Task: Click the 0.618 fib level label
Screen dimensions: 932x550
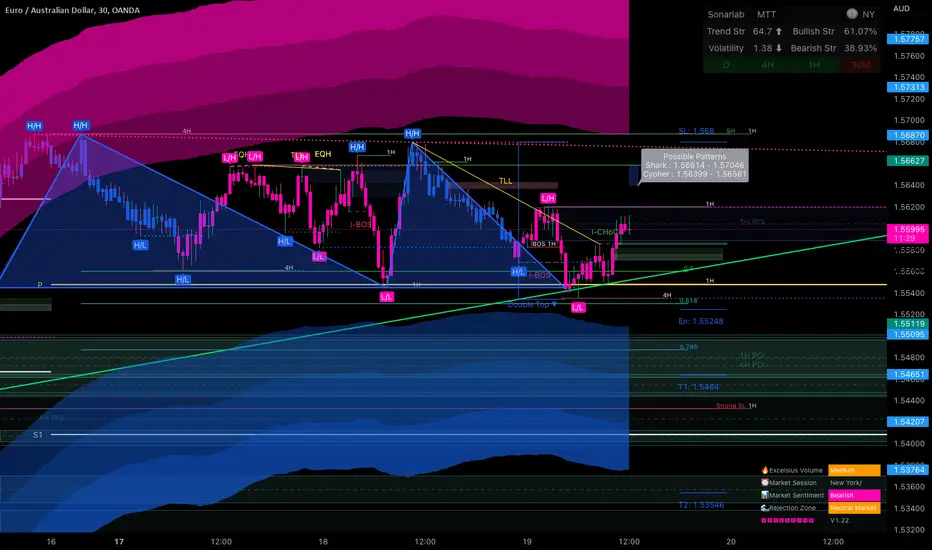Action: [x=688, y=301]
